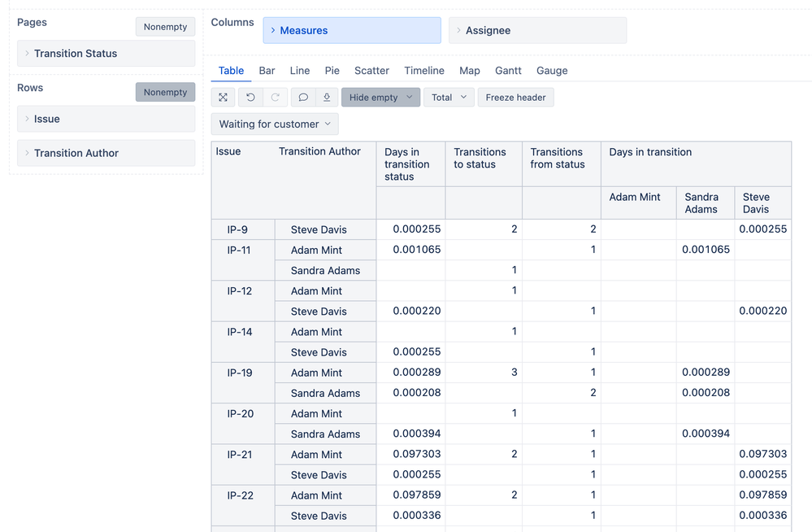Click the Days in transition group header

click(696, 164)
